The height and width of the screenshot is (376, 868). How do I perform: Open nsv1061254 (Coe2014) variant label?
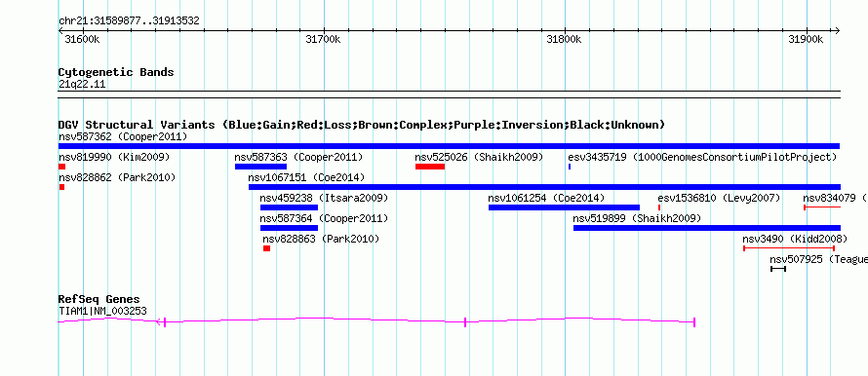click(546, 198)
